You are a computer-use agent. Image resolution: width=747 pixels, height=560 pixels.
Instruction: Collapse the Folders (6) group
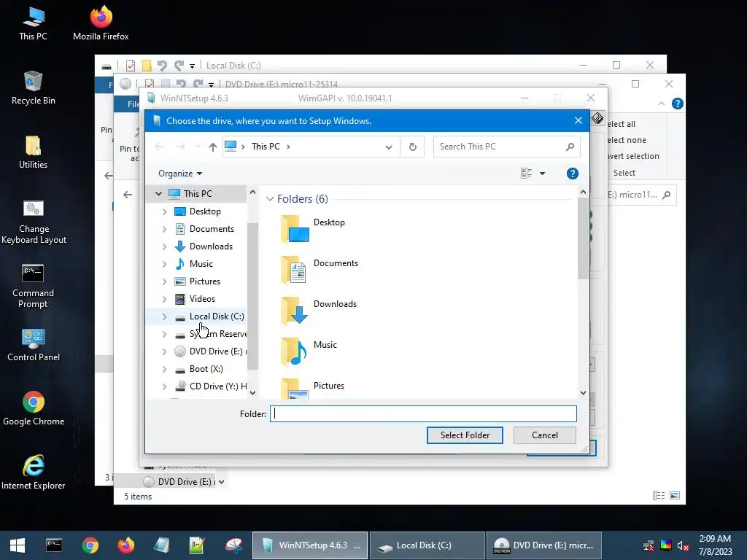(x=270, y=198)
